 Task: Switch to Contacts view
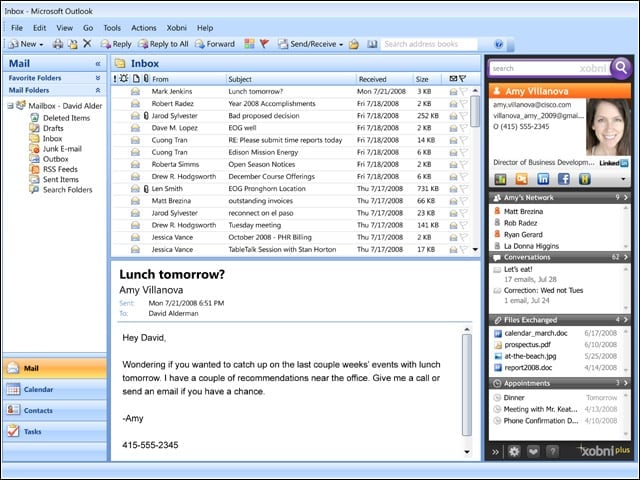55,411
